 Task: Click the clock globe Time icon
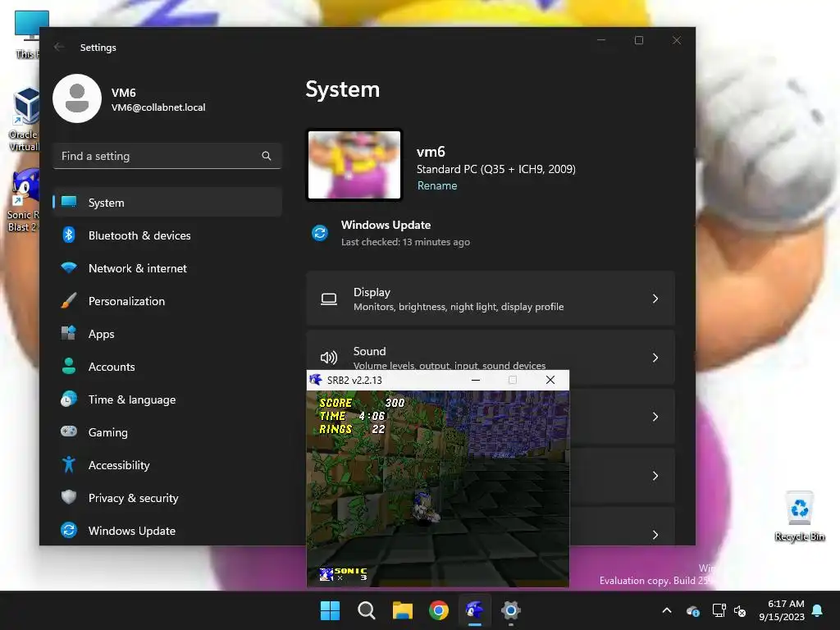(69, 399)
